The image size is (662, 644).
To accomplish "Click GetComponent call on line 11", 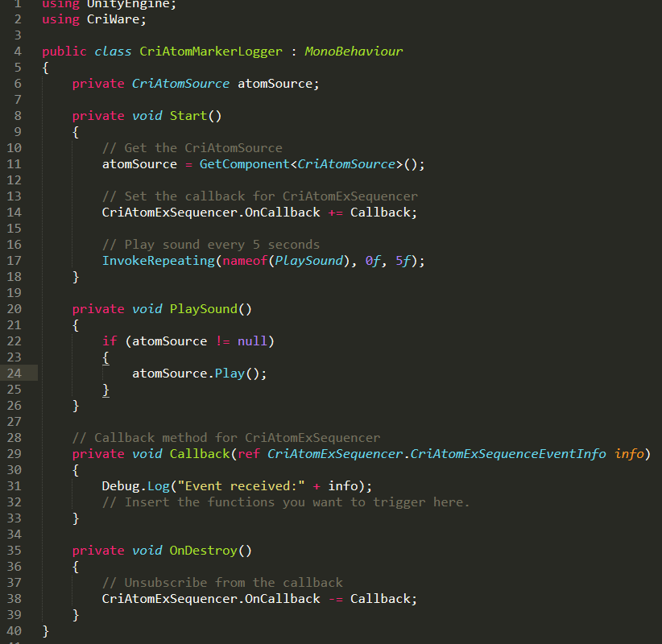I will click(245, 163).
